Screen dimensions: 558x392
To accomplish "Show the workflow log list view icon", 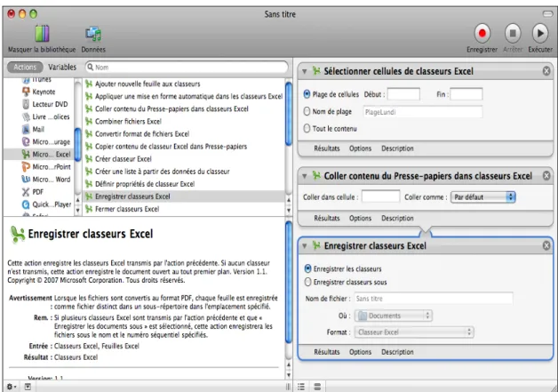I will click(x=301, y=387).
